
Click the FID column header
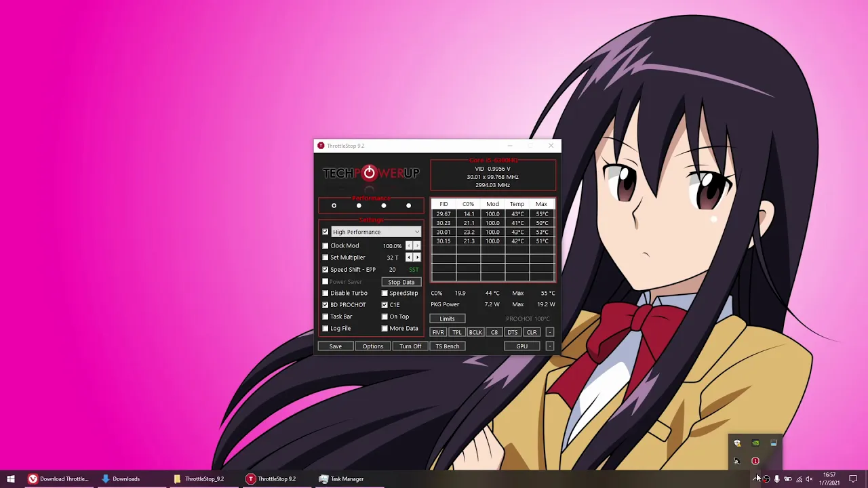(443, 204)
